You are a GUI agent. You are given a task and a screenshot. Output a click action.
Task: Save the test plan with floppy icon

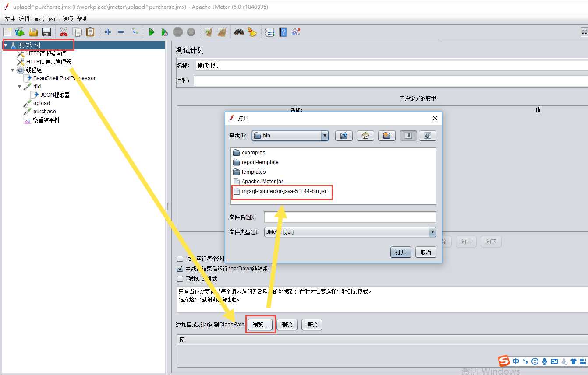coord(46,32)
